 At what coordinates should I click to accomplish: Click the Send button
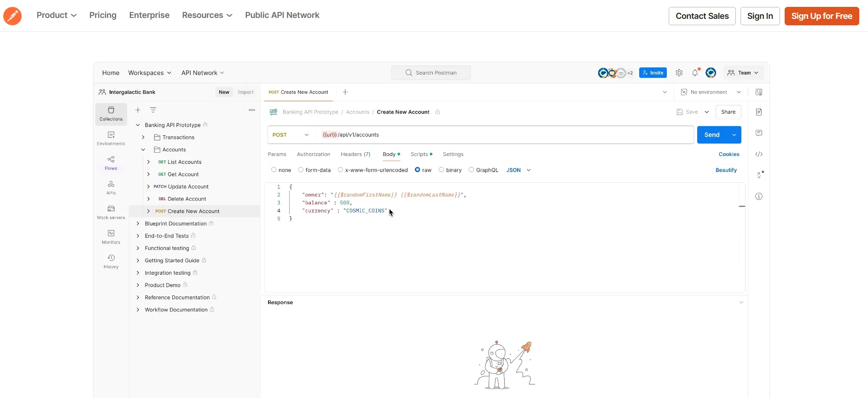(x=712, y=135)
